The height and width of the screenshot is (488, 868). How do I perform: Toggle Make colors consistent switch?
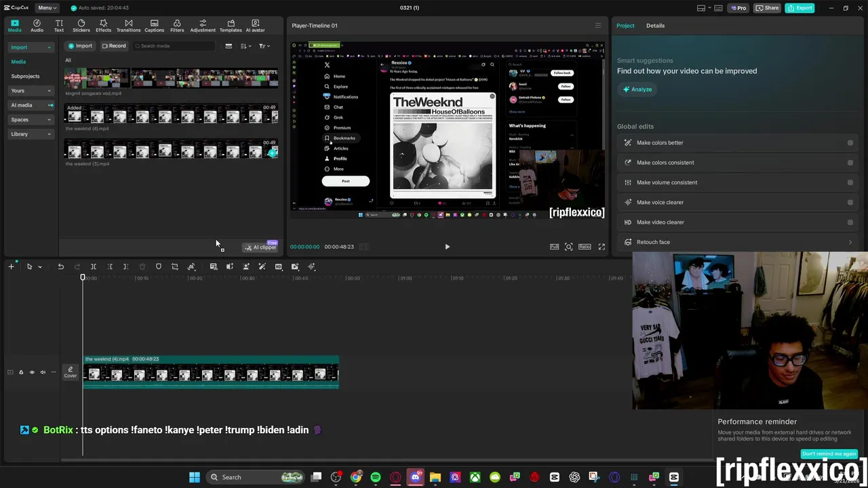(850, 163)
